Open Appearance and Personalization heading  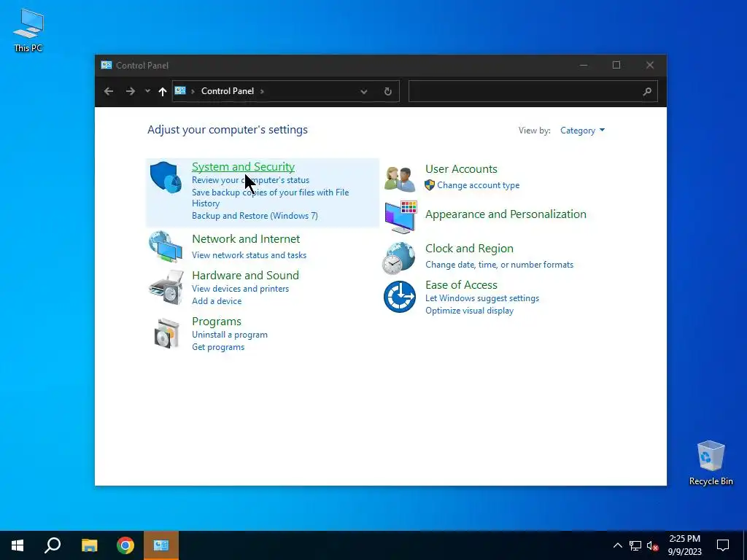click(x=506, y=214)
